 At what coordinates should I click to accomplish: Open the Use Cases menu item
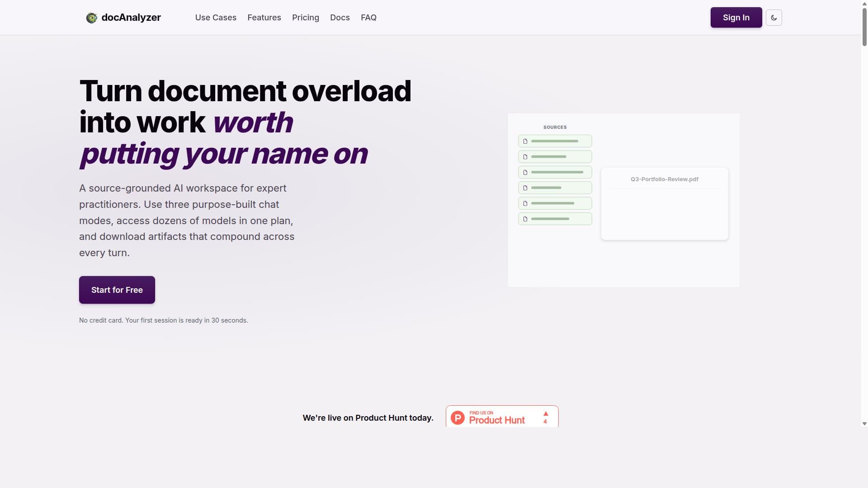point(216,18)
